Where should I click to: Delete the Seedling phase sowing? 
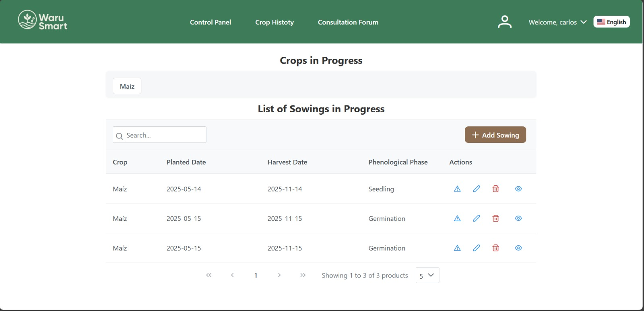(x=495, y=189)
